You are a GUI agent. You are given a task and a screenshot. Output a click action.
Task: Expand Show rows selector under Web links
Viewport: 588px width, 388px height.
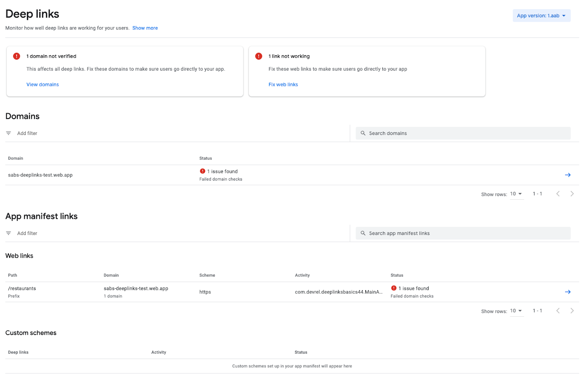tap(516, 311)
